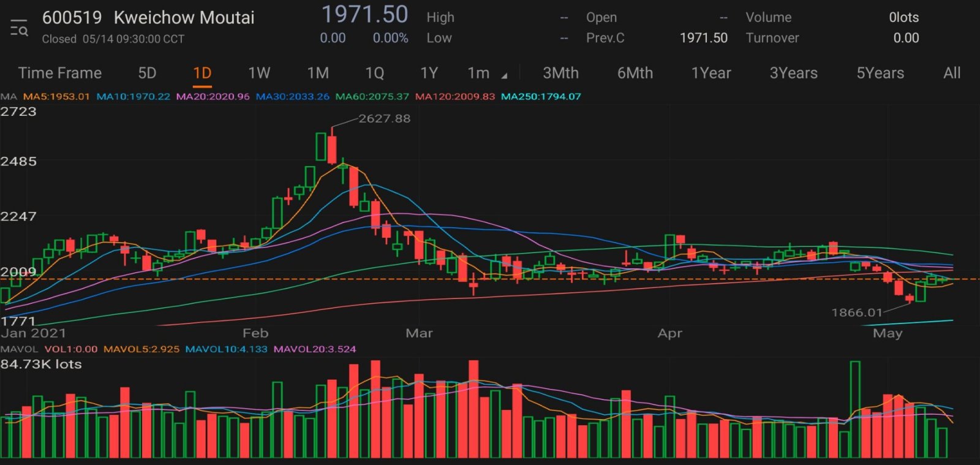Click the MA10:1970.22 indicator label
980x465 pixels.
pyautogui.click(x=134, y=96)
